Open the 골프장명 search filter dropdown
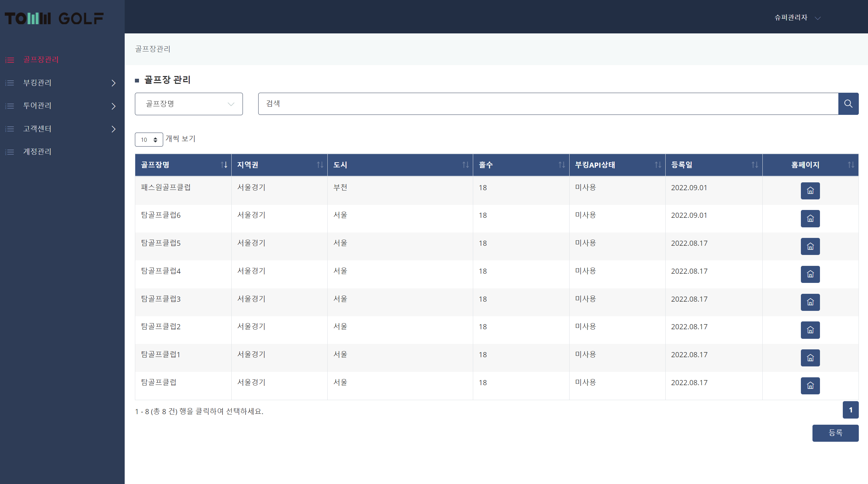This screenshot has width=868, height=484. coord(189,104)
